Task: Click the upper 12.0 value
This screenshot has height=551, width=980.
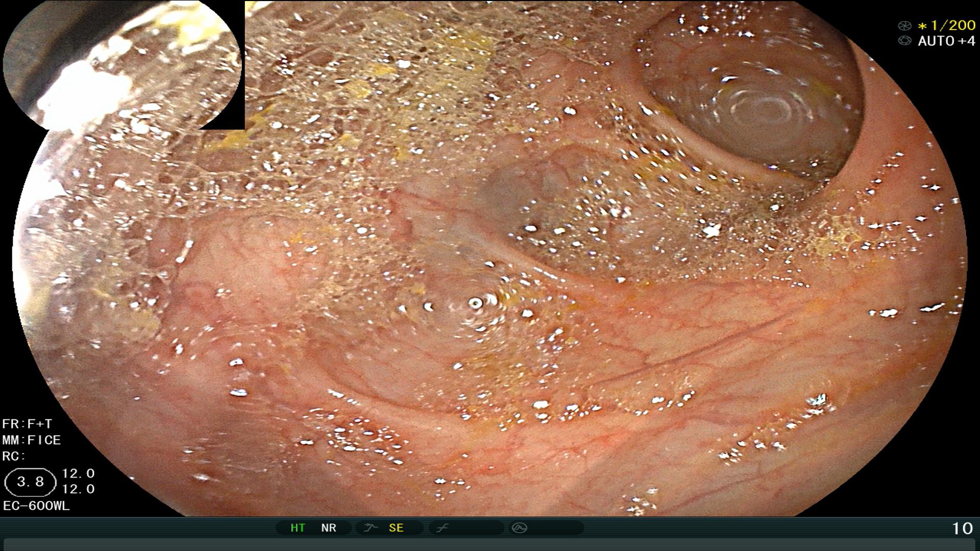Action: point(78,473)
